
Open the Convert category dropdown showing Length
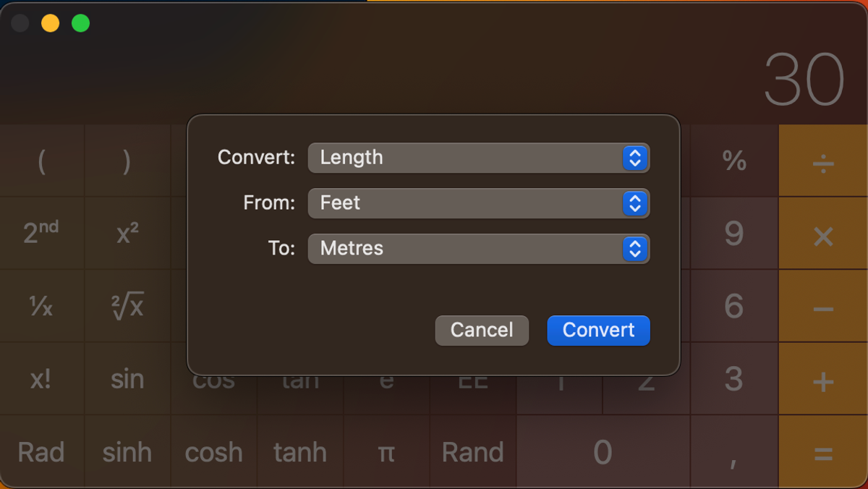click(478, 158)
